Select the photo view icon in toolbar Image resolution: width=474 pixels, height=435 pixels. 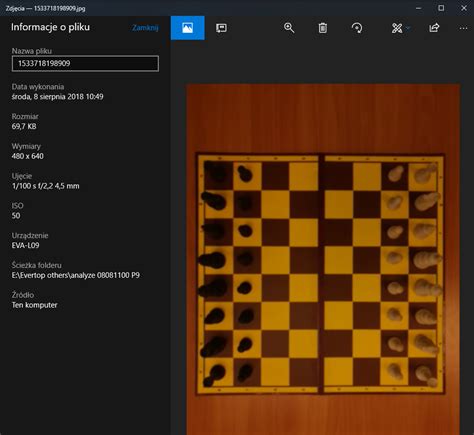(188, 28)
